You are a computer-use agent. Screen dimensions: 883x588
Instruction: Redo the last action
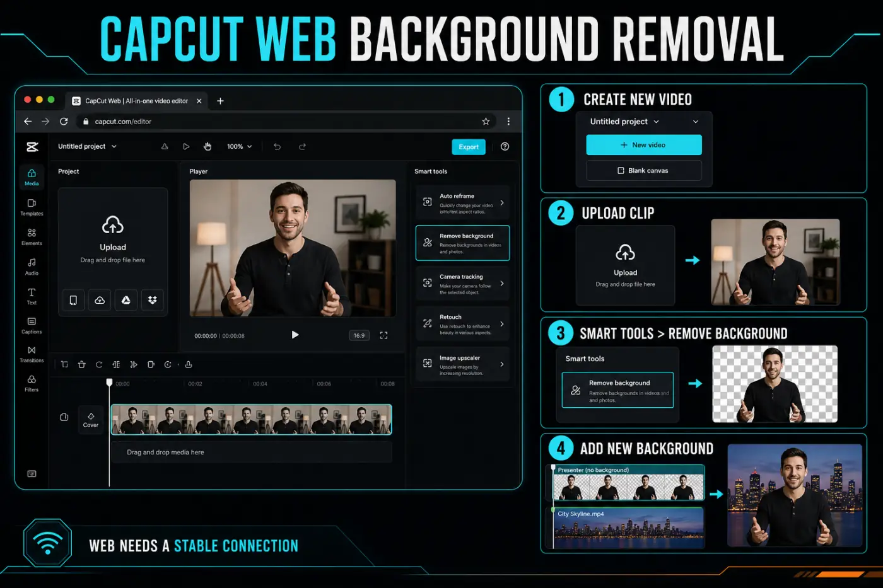click(x=302, y=146)
